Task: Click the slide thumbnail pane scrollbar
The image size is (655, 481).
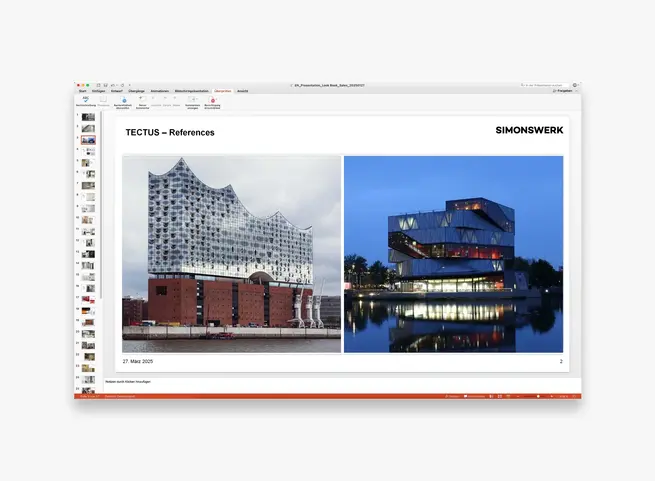Action: [x=101, y=205]
